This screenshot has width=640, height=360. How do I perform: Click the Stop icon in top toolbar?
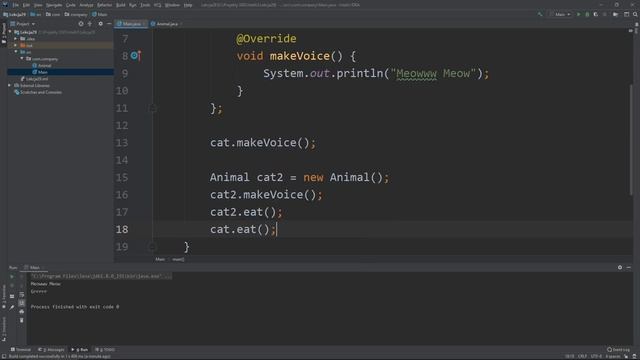pyautogui.click(x=604, y=14)
